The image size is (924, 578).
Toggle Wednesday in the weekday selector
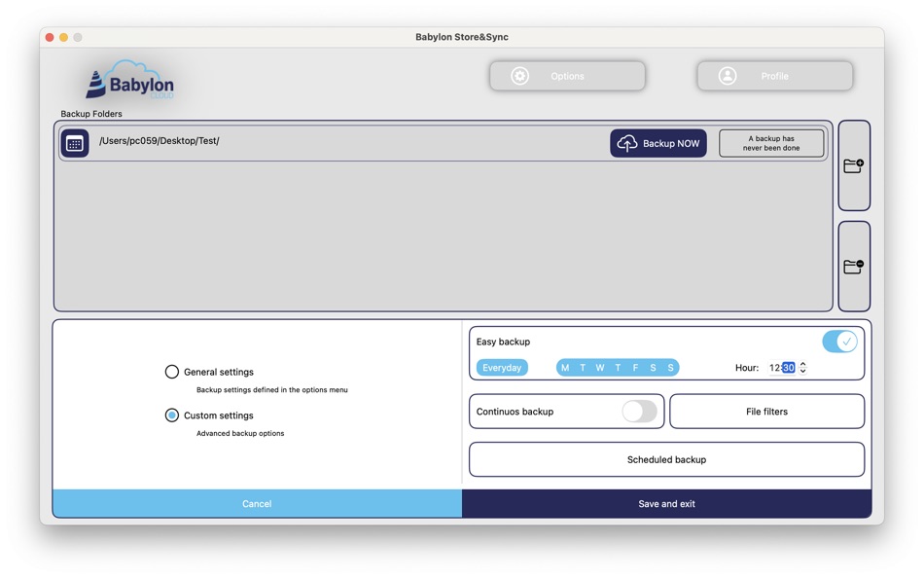click(600, 368)
